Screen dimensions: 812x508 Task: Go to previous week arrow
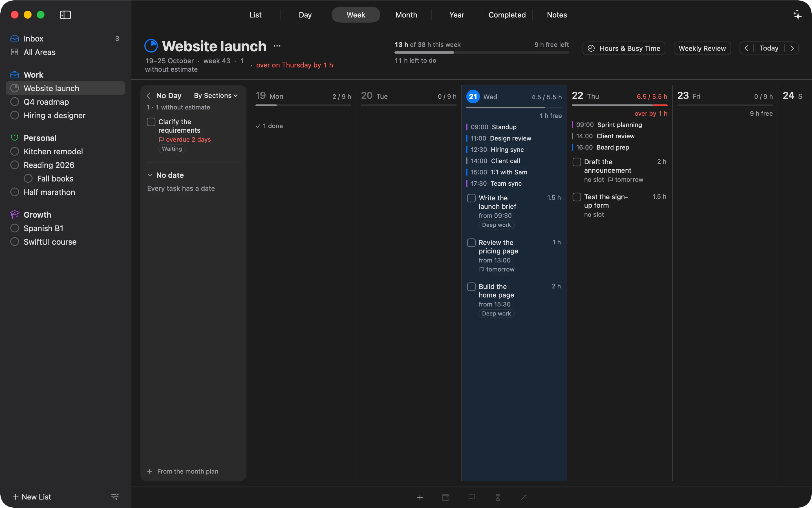(x=746, y=48)
